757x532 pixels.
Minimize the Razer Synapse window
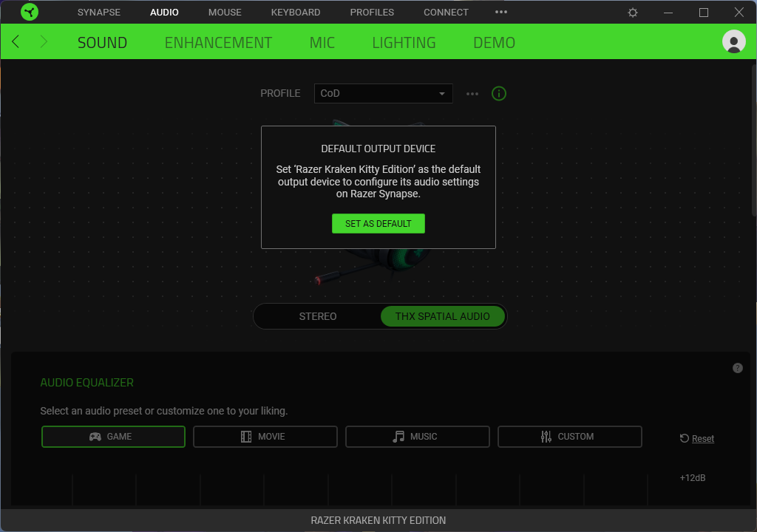click(x=668, y=13)
